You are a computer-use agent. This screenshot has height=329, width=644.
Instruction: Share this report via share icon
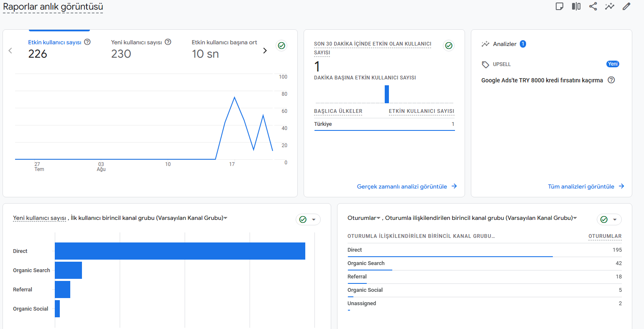(593, 6)
